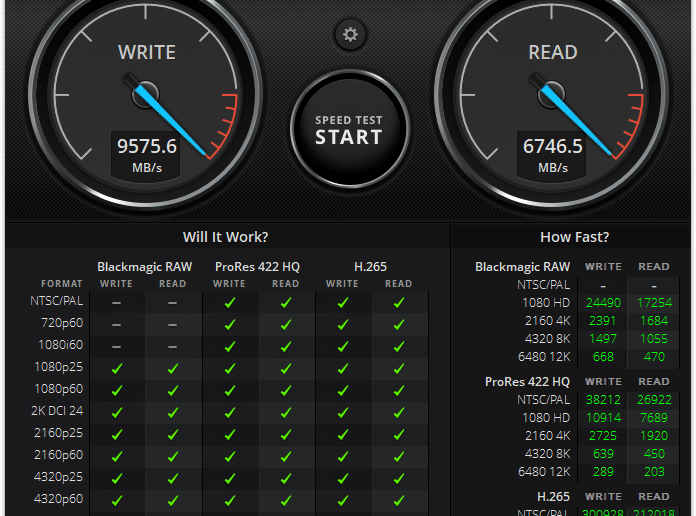Click the 2160p25 H.265 write checkmark
696x516 pixels.
click(x=343, y=435)
